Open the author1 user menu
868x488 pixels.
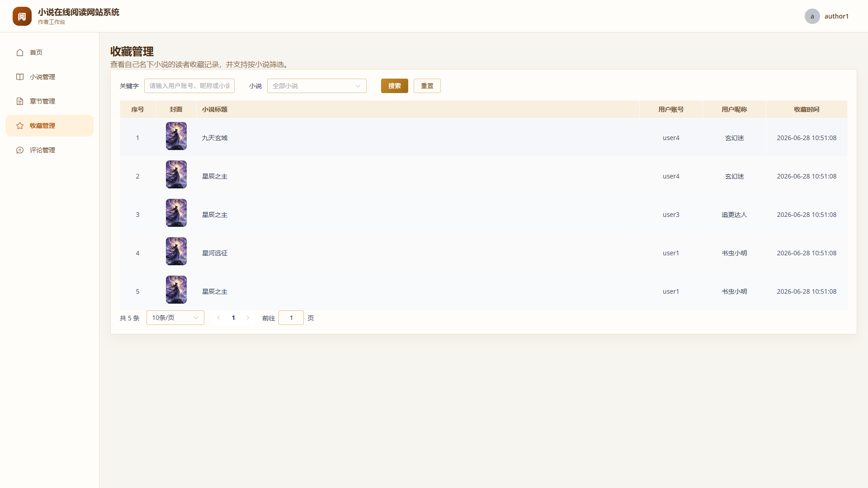827,16
